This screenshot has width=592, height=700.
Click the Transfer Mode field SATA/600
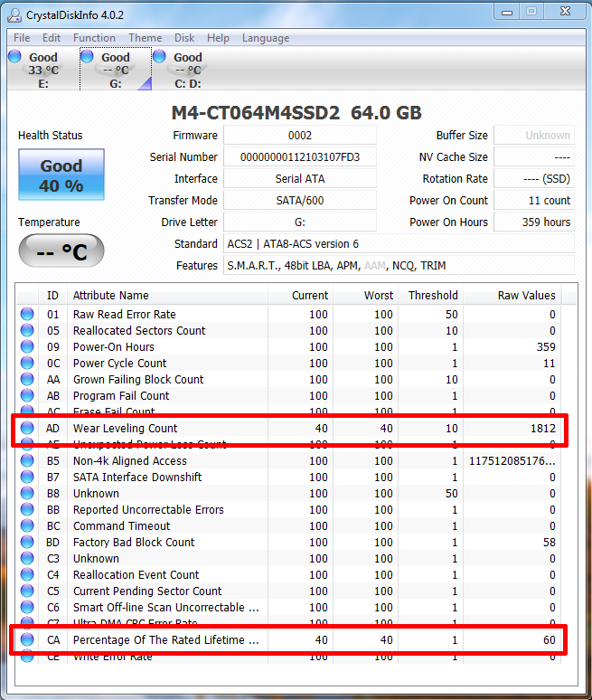(x=300, y=201)
